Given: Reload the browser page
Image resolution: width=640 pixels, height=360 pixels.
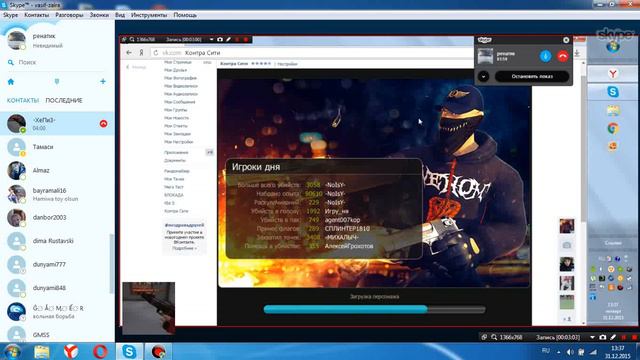Looking at the screenshot, I should click(156, 53).
